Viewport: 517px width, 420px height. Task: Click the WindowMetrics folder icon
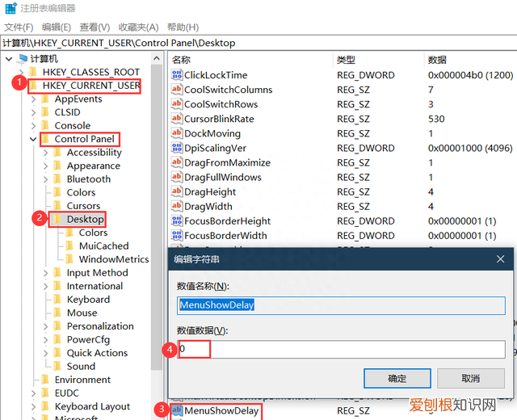[69, 259]
